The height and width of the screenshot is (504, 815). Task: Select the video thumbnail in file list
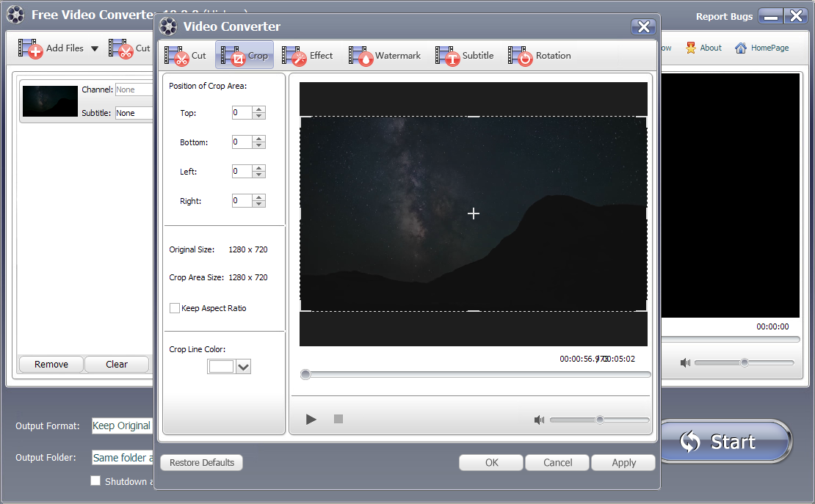(x=50, y=101)
